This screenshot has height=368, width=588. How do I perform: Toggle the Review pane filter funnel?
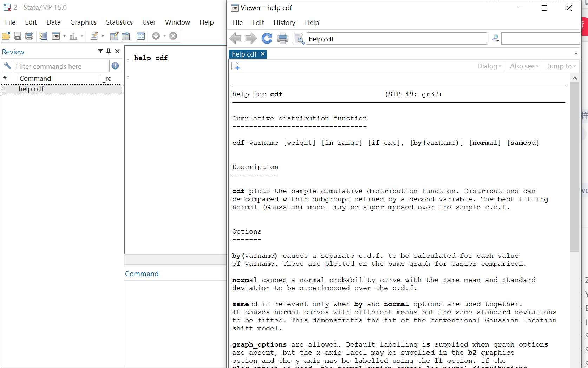coord(100,51)
